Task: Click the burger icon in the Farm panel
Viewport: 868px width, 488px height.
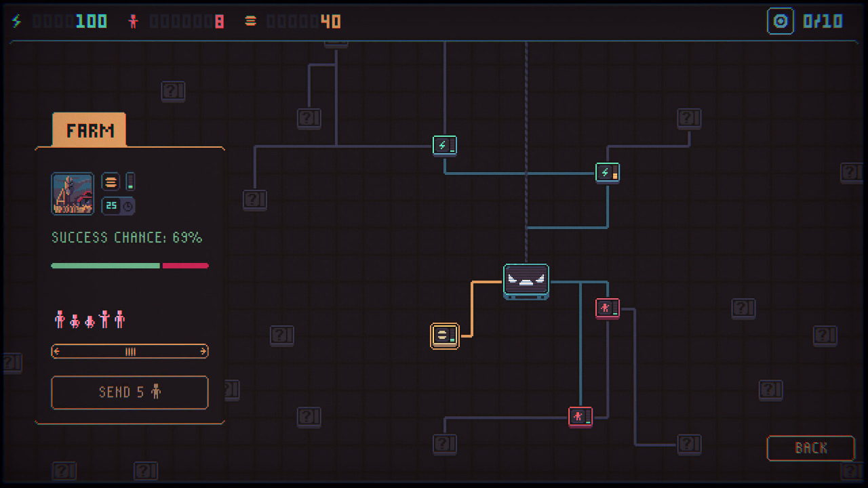Action: (109, 181)
